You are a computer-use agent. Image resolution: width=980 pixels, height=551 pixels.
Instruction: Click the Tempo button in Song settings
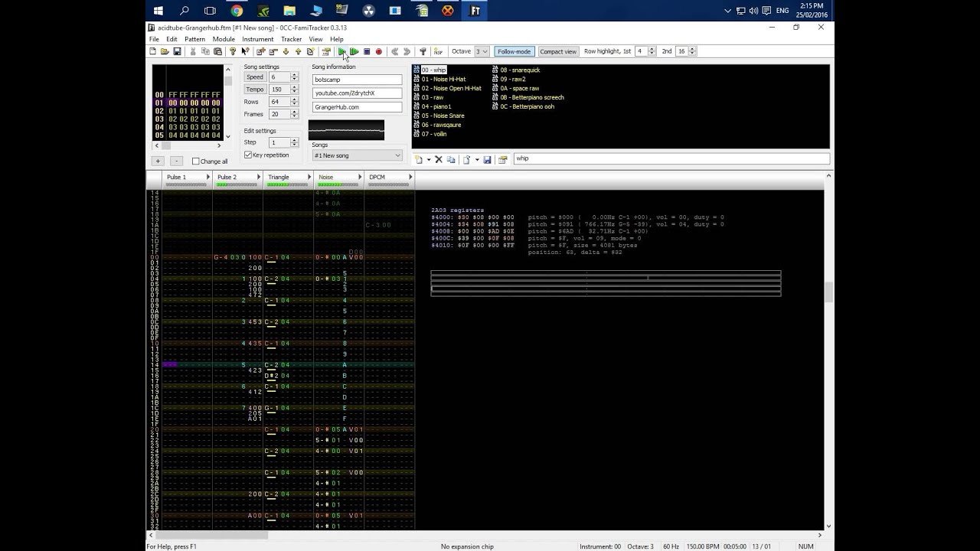tap(254, 90)
